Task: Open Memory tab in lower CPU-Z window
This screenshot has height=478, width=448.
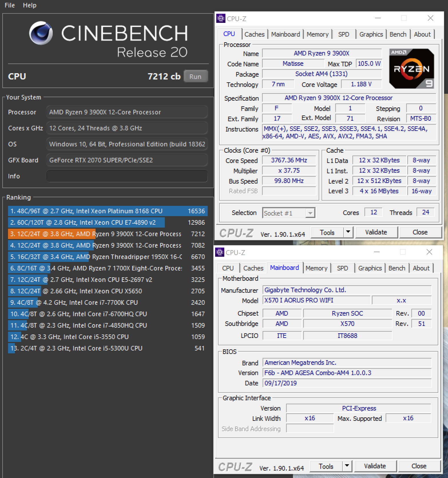Action: coord(316,268)
